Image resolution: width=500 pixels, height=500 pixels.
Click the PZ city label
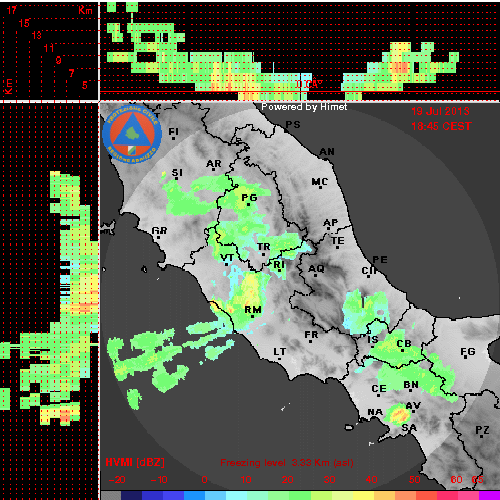coord(482,430)
